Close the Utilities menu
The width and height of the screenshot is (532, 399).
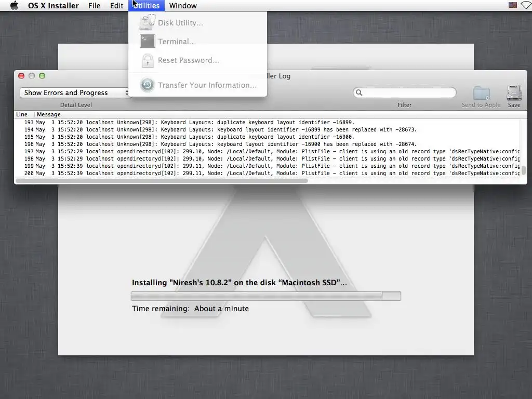(146, 5)
